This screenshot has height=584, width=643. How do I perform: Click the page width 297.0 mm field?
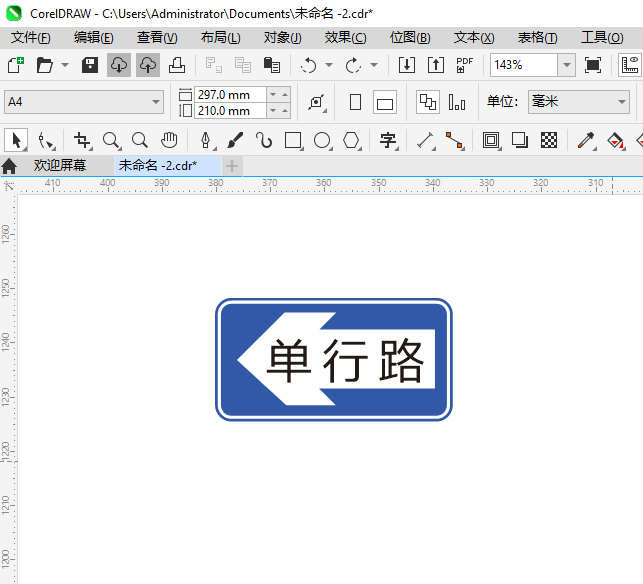230,95
